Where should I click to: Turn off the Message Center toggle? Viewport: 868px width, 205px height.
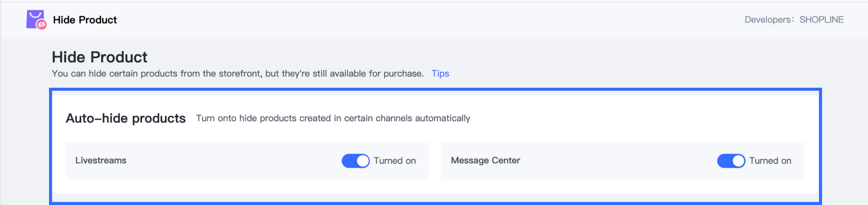[x=731, y=161]
